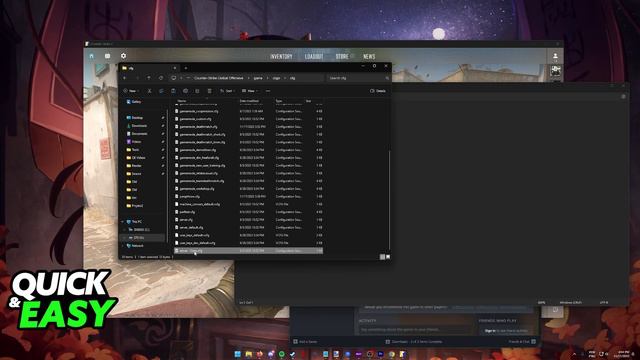Screen dimensions: 640x360
Task: Open Steam Downloads status
Action: pos(413,342)
